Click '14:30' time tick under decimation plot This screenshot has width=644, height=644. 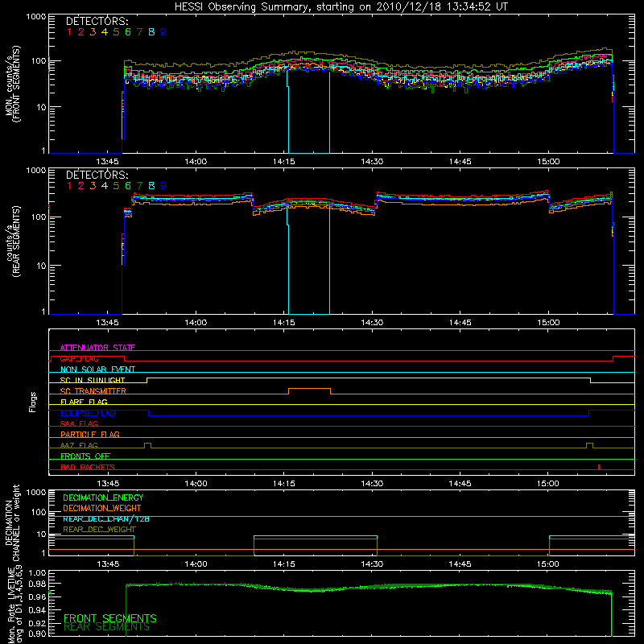[372, 564]
